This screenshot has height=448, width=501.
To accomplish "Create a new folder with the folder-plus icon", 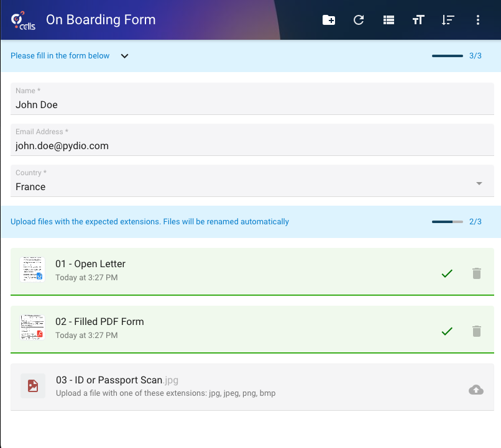I will pyautogui.click(x=328, y=20).
